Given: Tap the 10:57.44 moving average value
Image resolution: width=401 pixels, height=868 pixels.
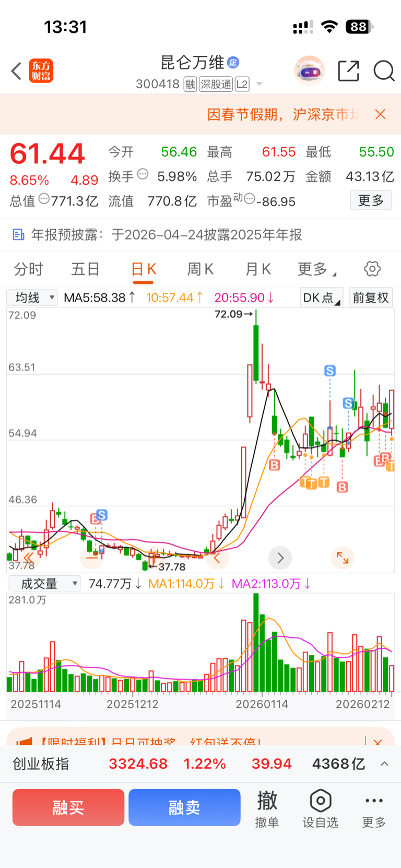Looking at the screenshot, I should [174, 298].
